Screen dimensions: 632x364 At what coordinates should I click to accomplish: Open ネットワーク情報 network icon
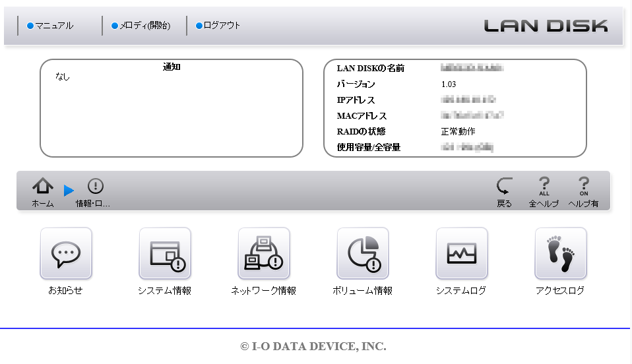[x=264, y=254]
